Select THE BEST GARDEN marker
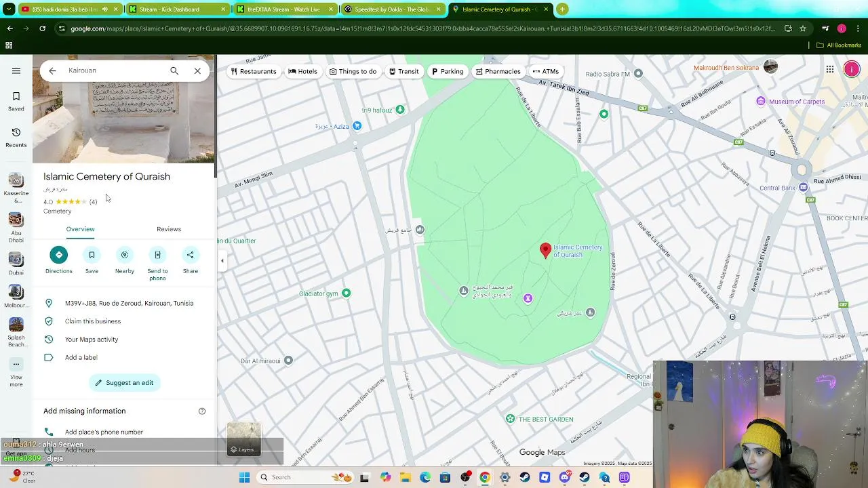Image resolution: width=868 pixels, height=488 pixels. tap(510, 419)
